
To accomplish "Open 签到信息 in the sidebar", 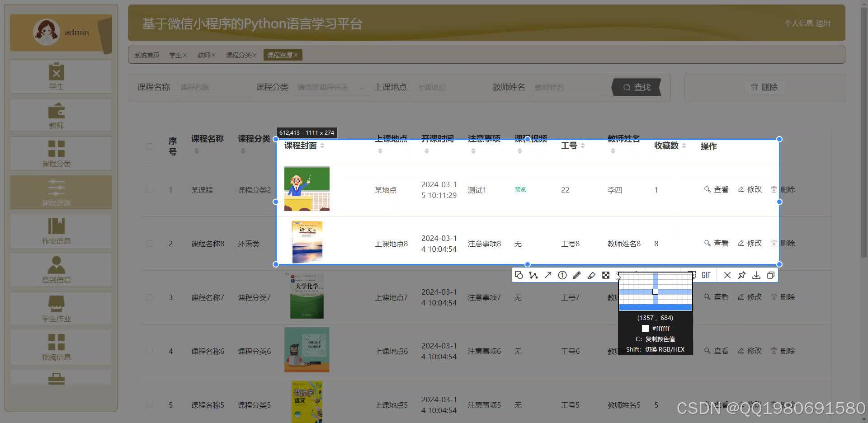I will pyautogui.click(x=57, y=270).
